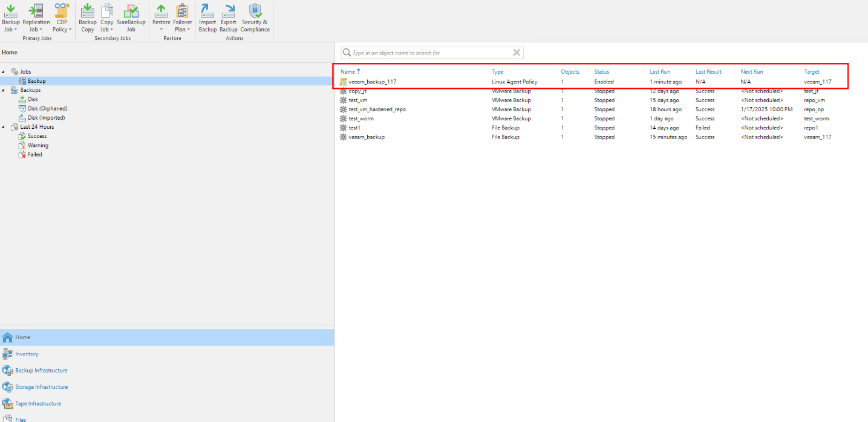Click the Import Backup icon
868x422 pixels.
coord(207,11)
